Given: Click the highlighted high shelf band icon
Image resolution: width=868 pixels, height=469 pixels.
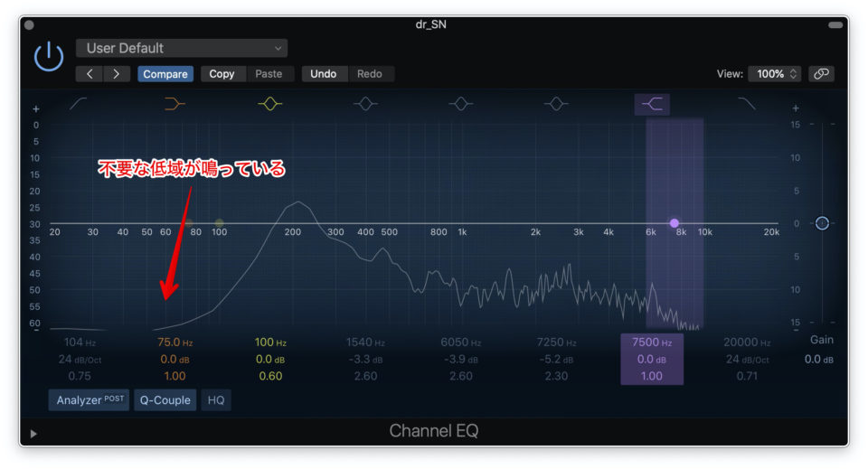Looking at the screenshot, I should (x=652, y=105).
